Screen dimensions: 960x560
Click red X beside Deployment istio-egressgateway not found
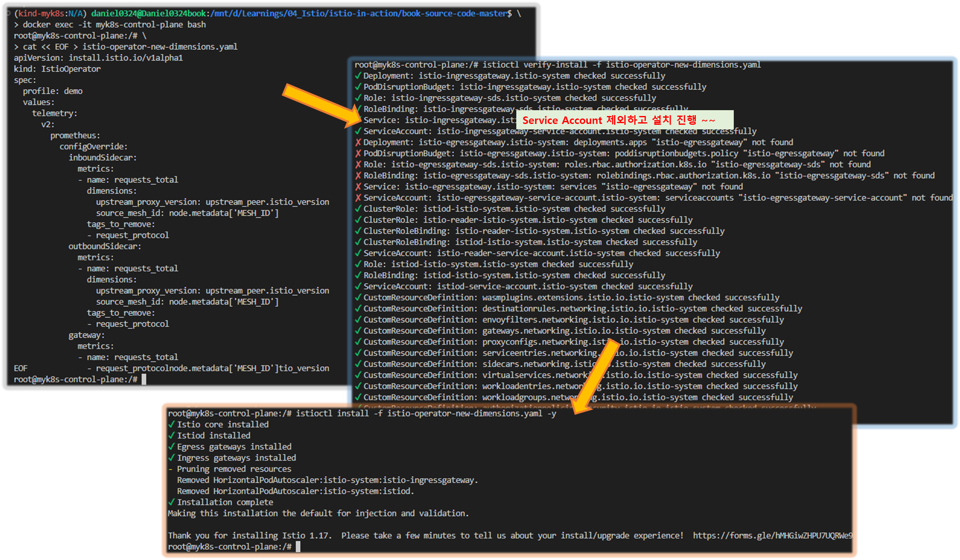point(358,142)
